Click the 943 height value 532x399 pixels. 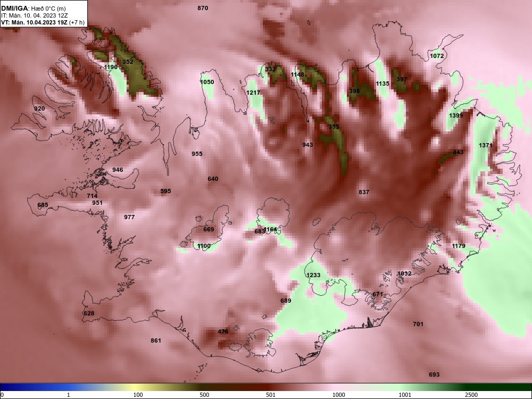[x=307, y=145]
